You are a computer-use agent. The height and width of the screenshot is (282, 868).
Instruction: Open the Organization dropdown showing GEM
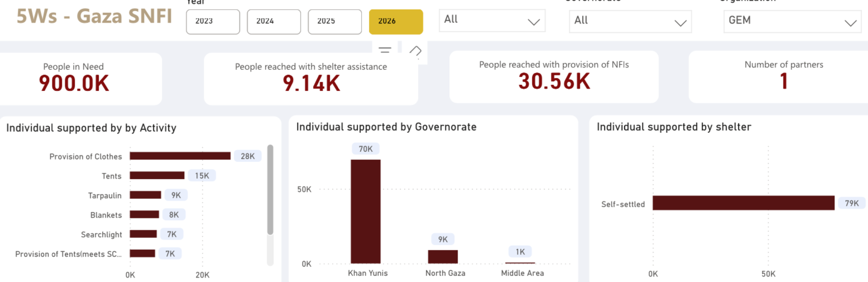792,21
